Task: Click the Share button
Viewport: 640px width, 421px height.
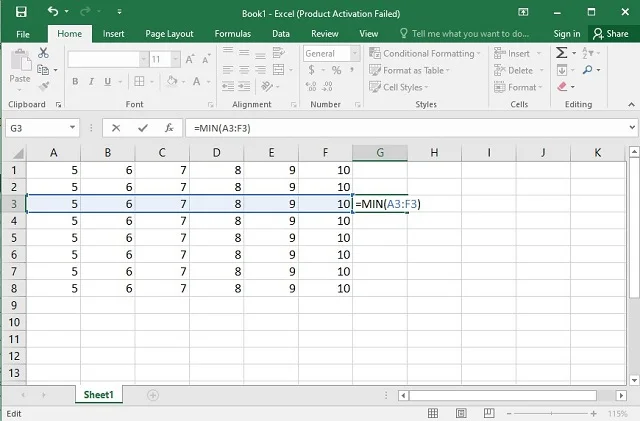Action: 610,33
